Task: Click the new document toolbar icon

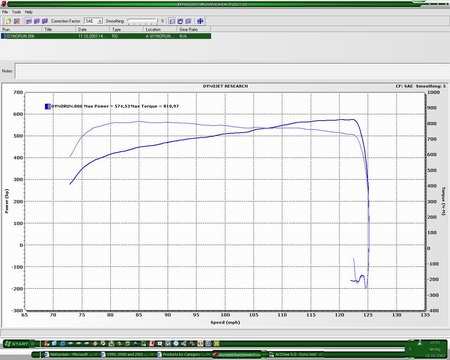Action: [8, 21]
